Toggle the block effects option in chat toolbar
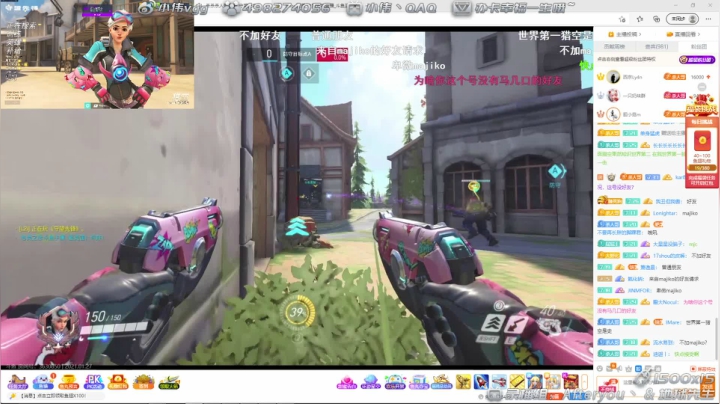 tap(703, 369)
